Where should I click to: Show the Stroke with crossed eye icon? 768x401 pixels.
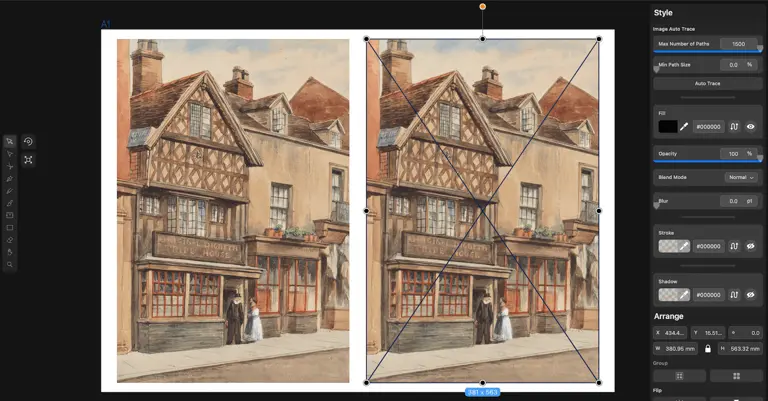(750, 246)
